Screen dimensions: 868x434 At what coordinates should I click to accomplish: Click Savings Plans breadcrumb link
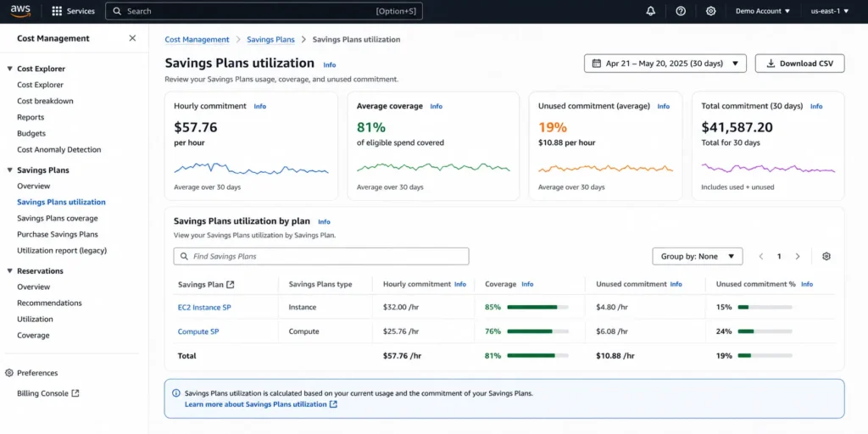pos(270,39)
